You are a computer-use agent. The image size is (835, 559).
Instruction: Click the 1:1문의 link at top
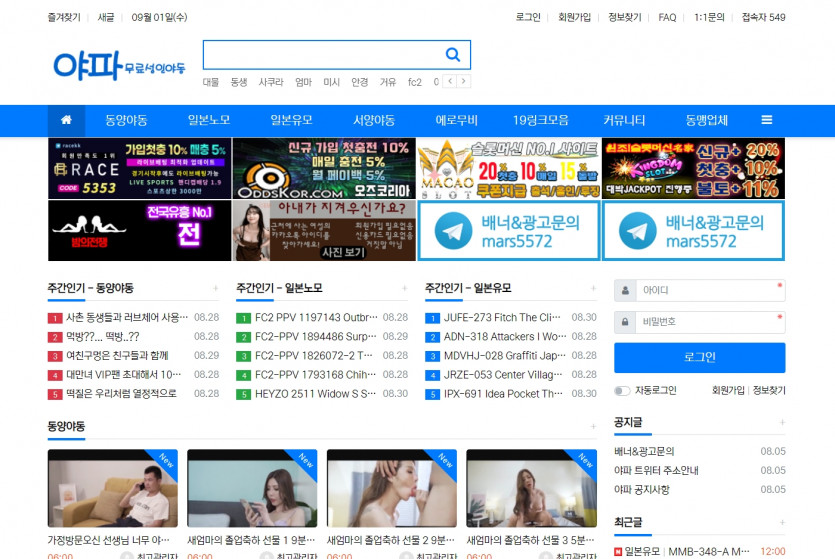point(708,17)
